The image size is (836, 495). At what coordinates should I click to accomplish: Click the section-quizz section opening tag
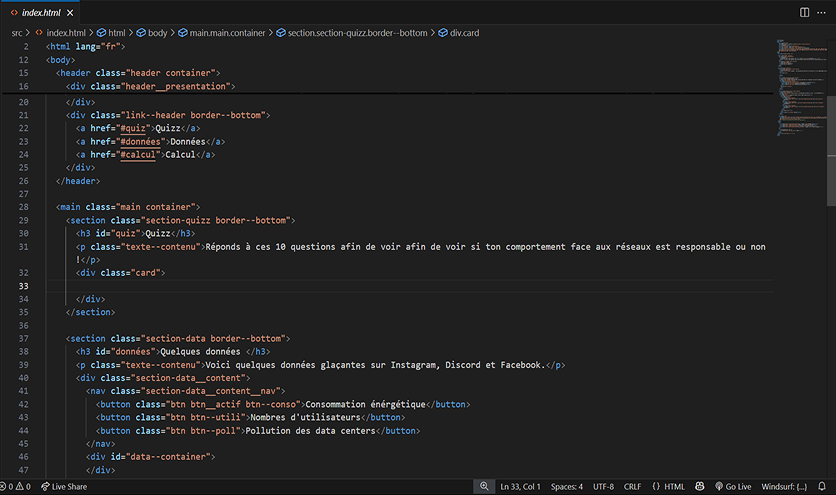180,220
